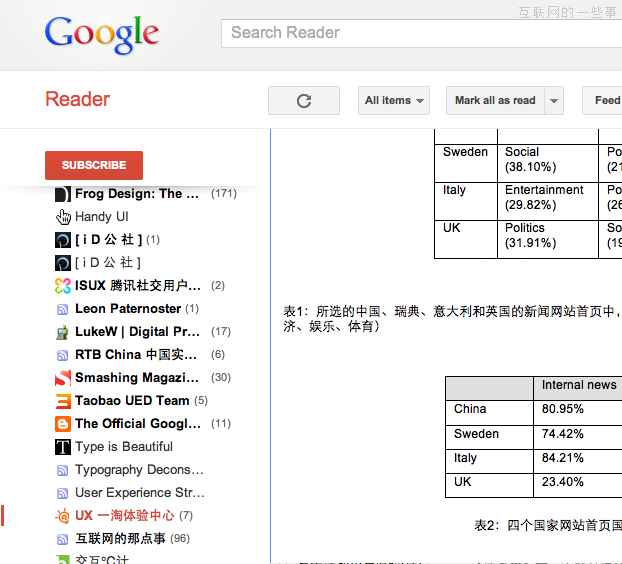This screenshot has height=564, width=622.
Task: Click Typography Decons… RSS icon
Action: pyautogui.click(x=63, y=470)
